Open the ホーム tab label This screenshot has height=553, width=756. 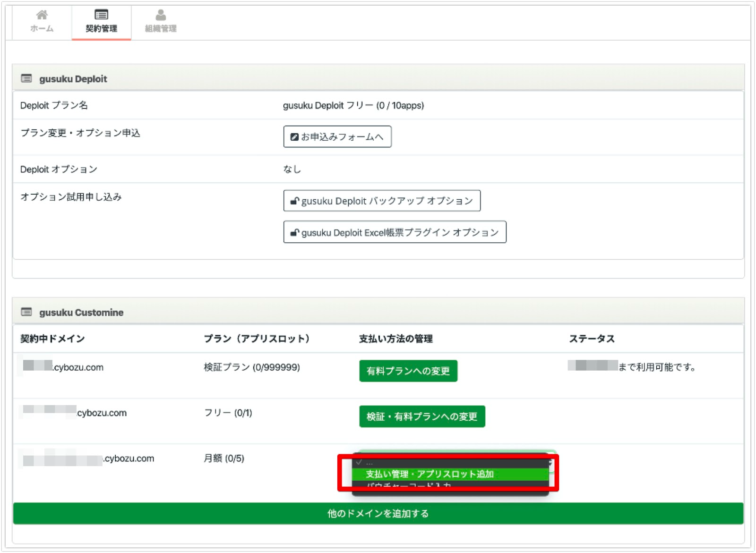click(x=42, y=28)
